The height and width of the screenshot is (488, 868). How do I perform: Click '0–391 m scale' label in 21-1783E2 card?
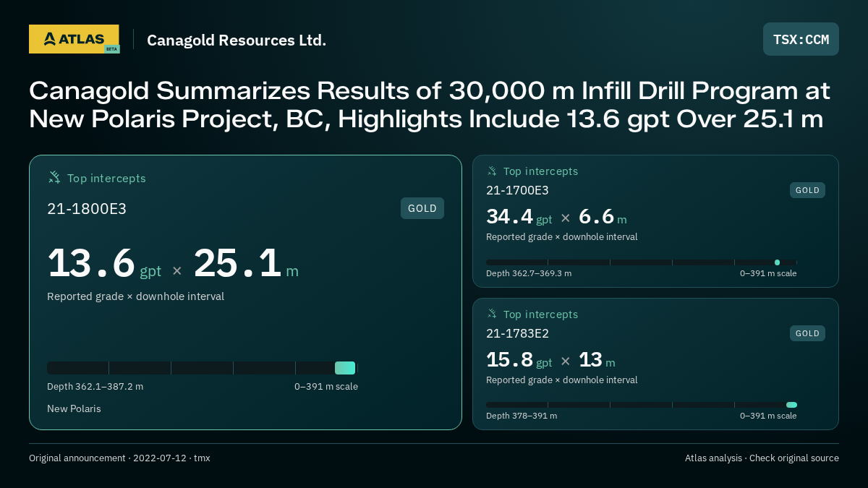(768, 416)
